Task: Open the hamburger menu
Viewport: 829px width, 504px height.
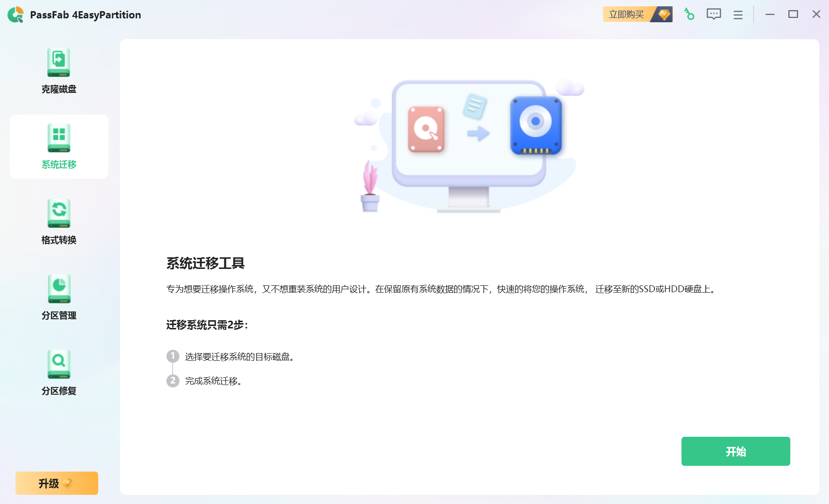Action: click(x=738, y=15)
